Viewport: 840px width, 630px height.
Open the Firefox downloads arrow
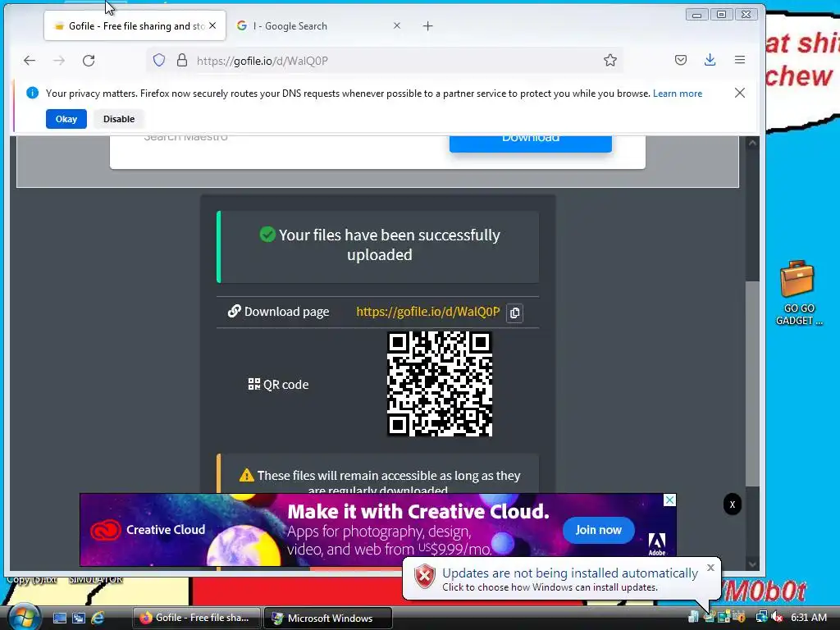710,60
